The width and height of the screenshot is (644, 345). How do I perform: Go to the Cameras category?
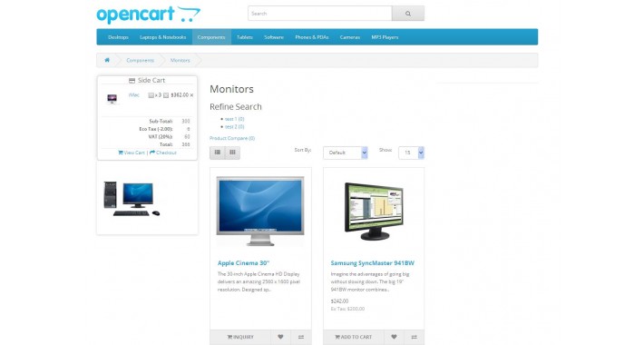pyautogui.click(x=350, y=37)
